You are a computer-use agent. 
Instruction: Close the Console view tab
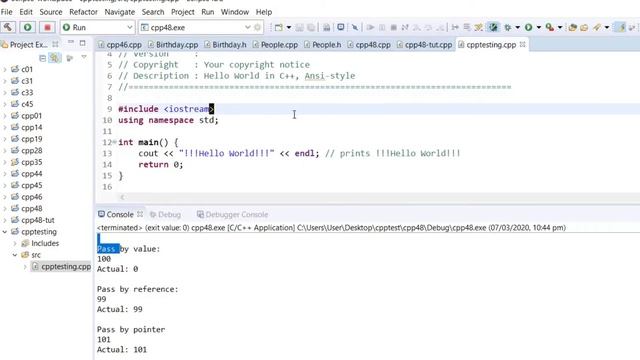140,214
